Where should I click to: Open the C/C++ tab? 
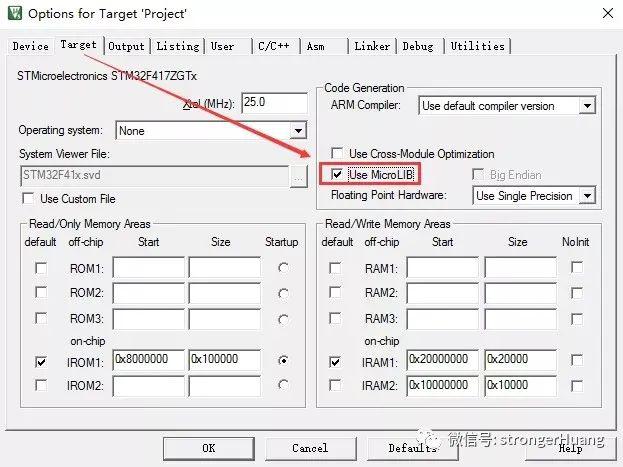click(277, 46)
